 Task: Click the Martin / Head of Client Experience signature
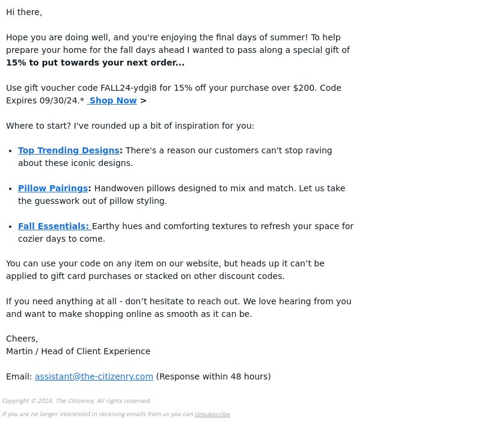pyautogui.click(x=78, y=351)
